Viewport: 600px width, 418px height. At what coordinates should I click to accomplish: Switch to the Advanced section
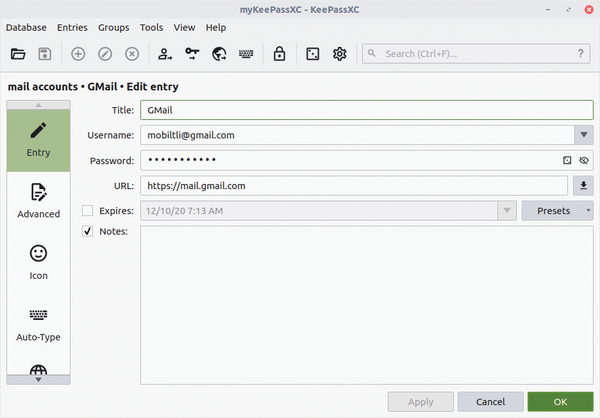tap(38, 202)
